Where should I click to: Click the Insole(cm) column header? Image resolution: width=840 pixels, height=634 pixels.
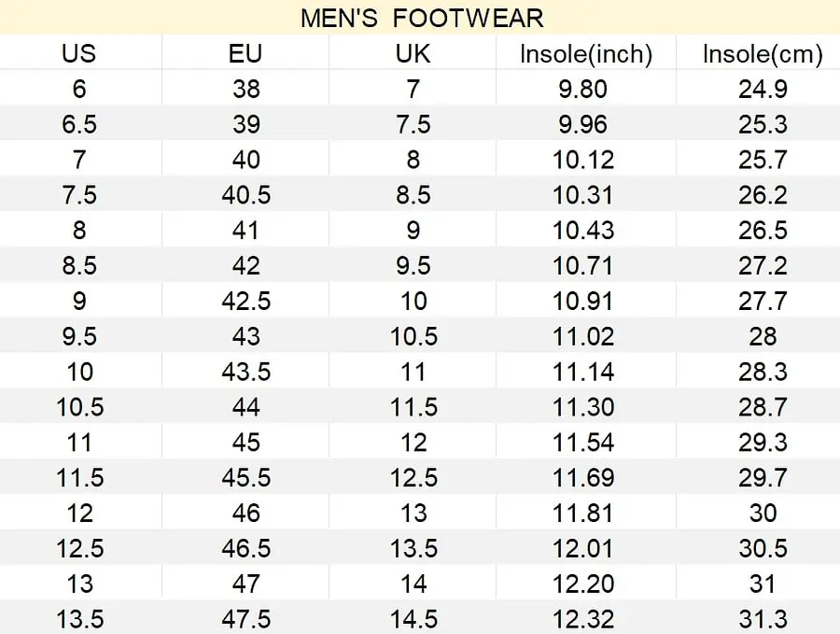coord(763,54)
